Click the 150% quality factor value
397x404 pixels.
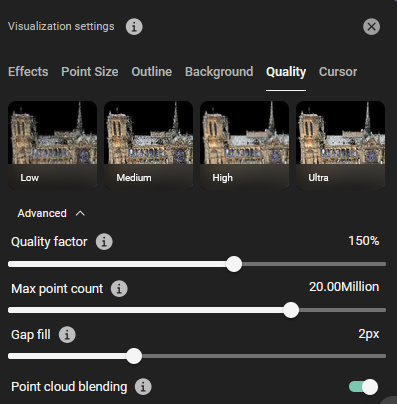click(364, 241)
